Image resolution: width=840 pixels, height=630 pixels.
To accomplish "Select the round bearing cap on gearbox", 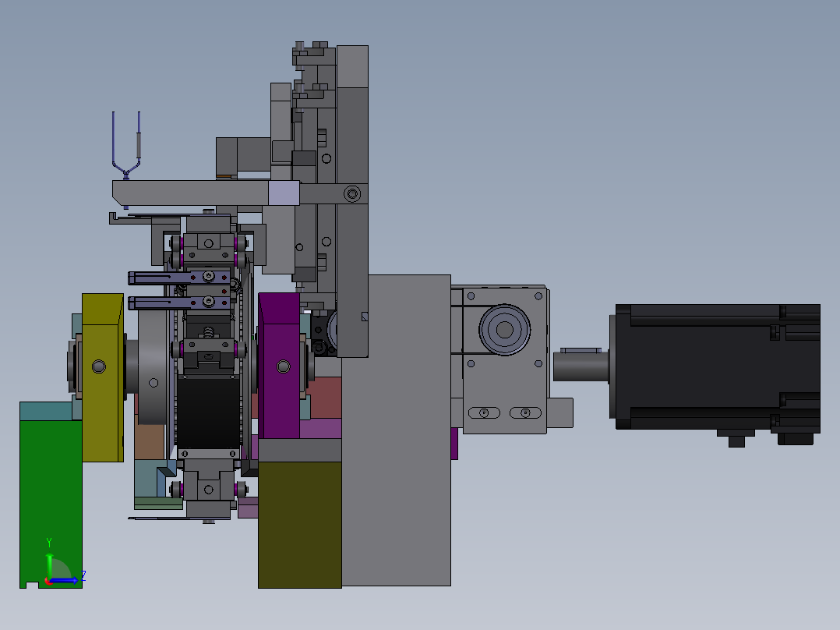I will point(505,330).
